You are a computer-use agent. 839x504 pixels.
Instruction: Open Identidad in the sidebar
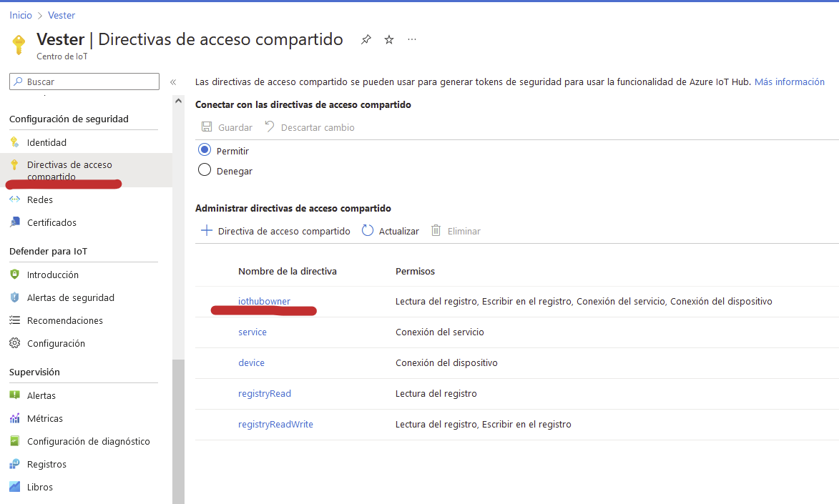coord(46,142)
